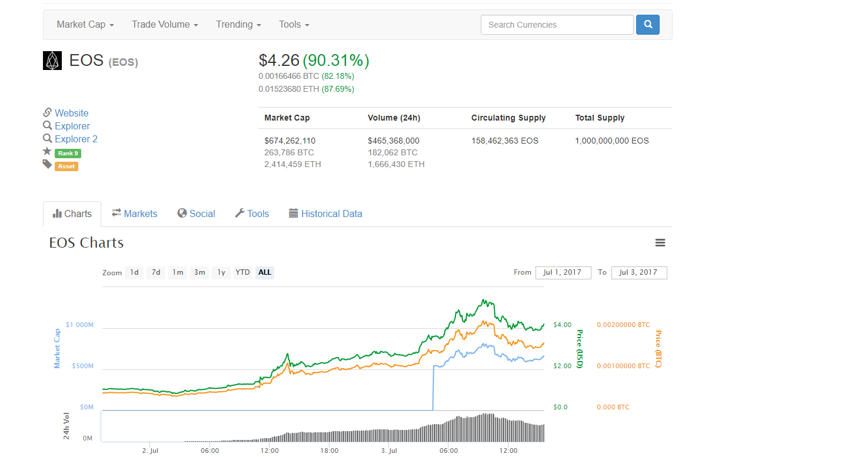Click the 0.00166466 BTC price line
The width and height of the screenshot is (868, 457).
coord(289,76)
